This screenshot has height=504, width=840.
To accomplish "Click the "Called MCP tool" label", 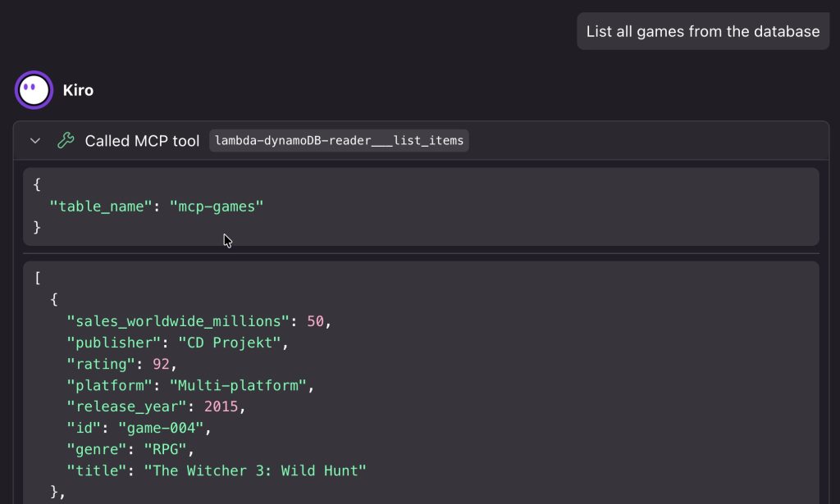I will point(142,141).
